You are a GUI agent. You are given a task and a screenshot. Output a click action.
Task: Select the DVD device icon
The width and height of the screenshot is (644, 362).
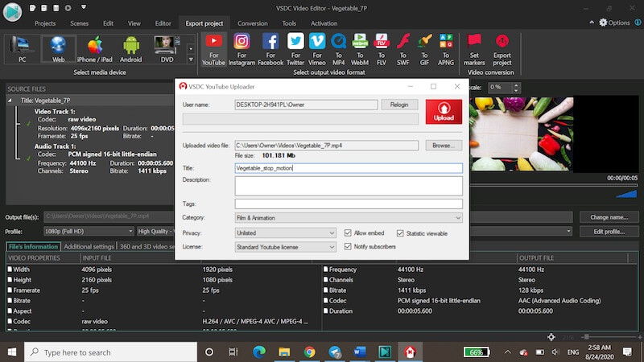coord(167,49)
